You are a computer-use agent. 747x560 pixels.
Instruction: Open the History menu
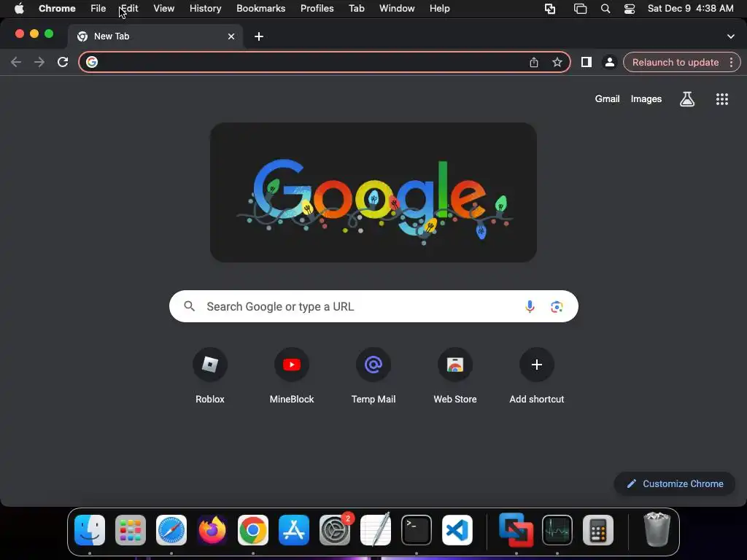(x=205, y=9)
